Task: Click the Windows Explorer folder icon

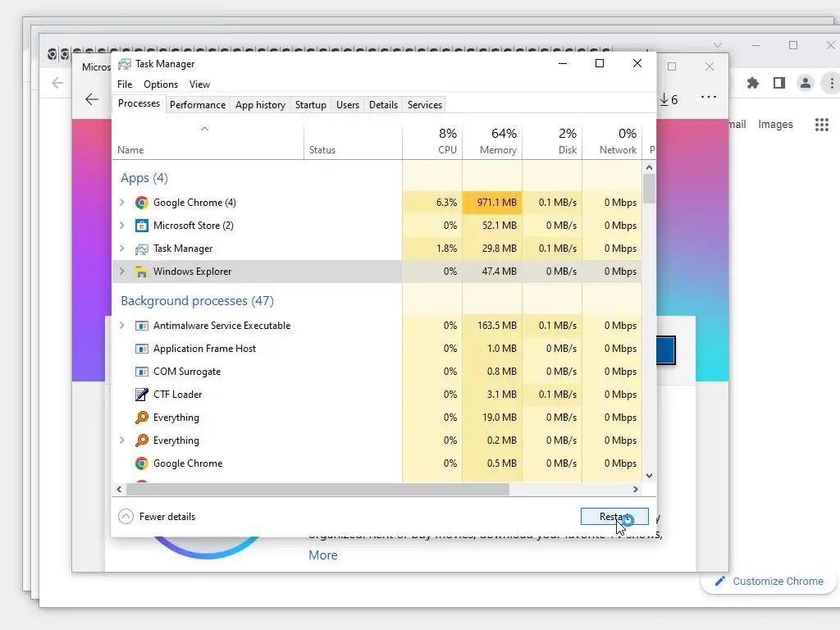Action: [141, 272]
